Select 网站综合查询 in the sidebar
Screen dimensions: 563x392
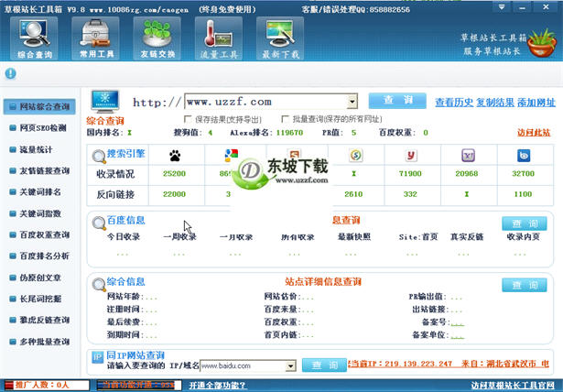(x=39, y=107)
